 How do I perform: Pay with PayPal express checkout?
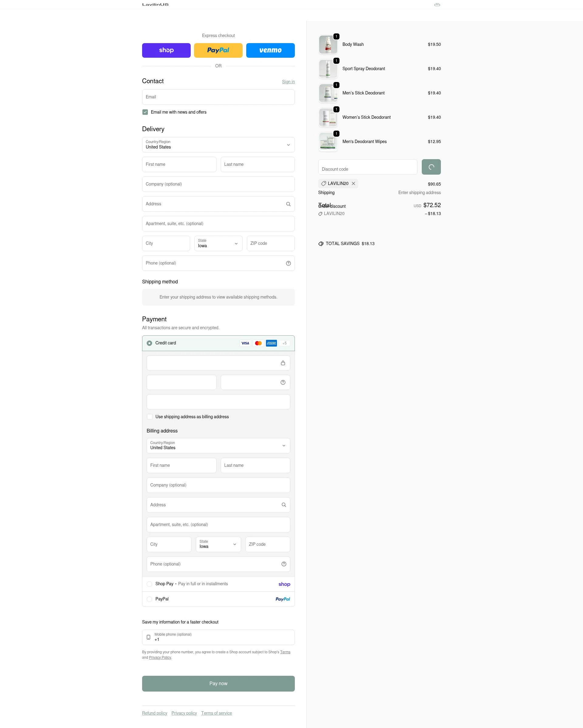pyautogui.click(x=218, y=50)
